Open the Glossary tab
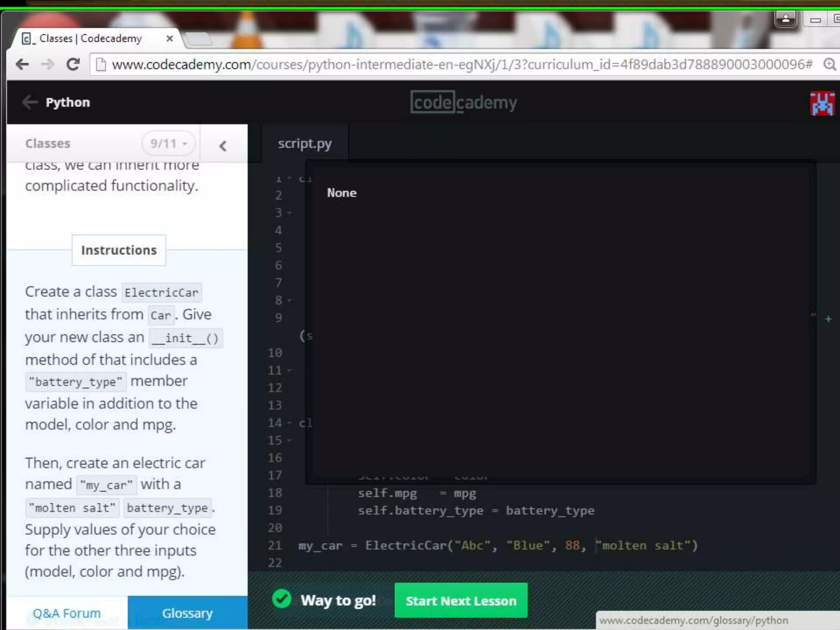Image resolution: width=840 pixels, height=630 pixels. (x=187, y=613)
